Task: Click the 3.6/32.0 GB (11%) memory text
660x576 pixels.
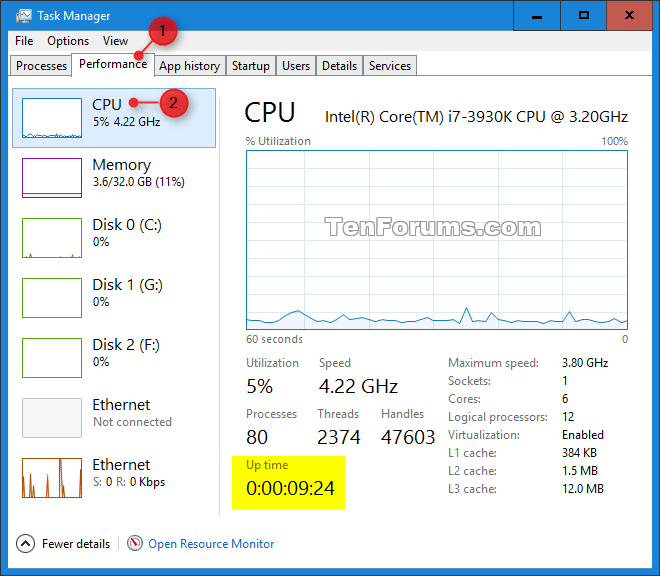Action: tap(139, 182)
